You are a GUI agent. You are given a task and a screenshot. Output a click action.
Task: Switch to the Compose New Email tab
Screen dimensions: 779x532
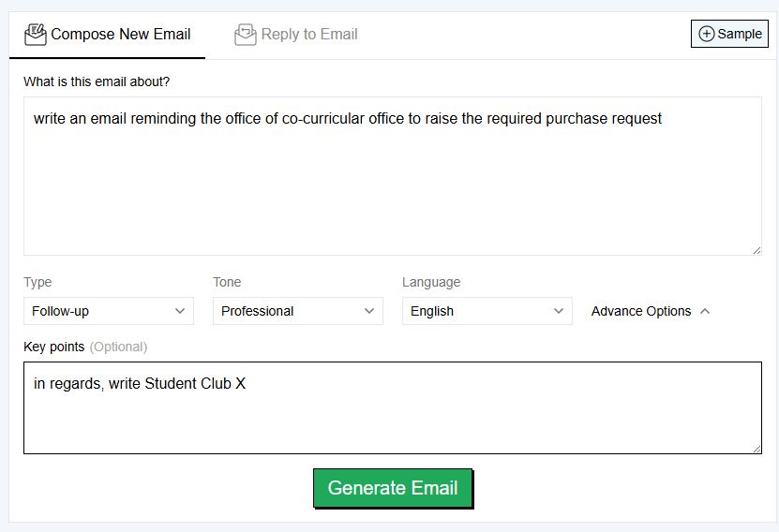pos(120,35)
